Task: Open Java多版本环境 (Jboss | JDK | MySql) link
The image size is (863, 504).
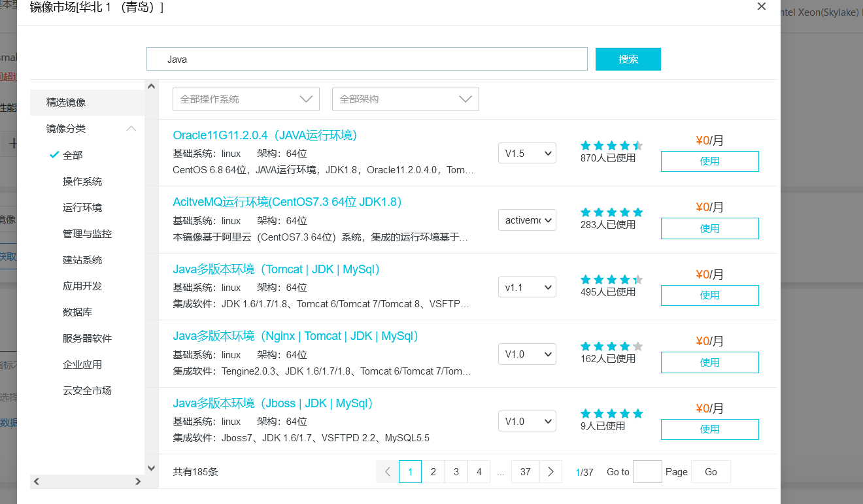Action: click(x=273, y=403)
